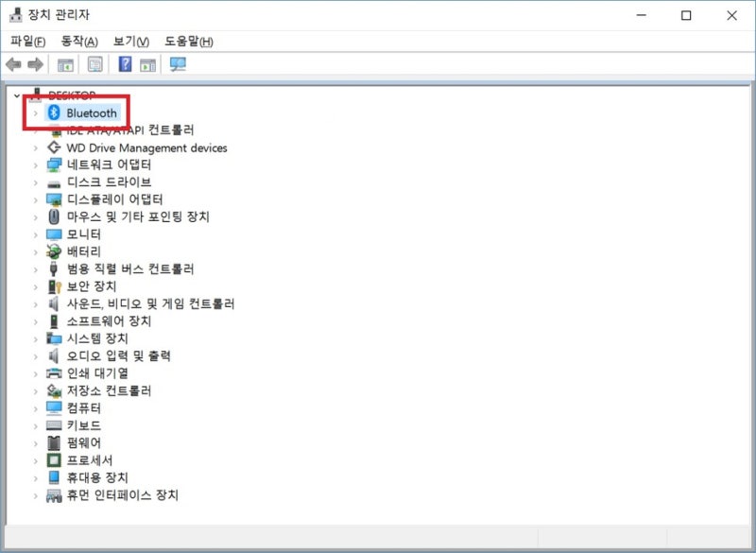Click the 보안 장치 key icon
The width and height of the screenshot is (756, 553).
pyautogui.click(x=55, y=286)
